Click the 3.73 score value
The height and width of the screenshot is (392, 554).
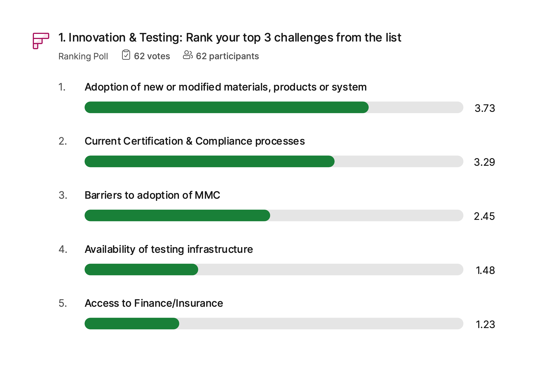click(485, 108)
